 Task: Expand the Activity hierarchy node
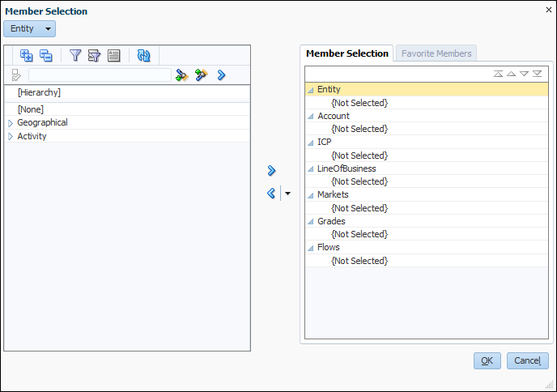pyautogui.click(x=11, y=137)
